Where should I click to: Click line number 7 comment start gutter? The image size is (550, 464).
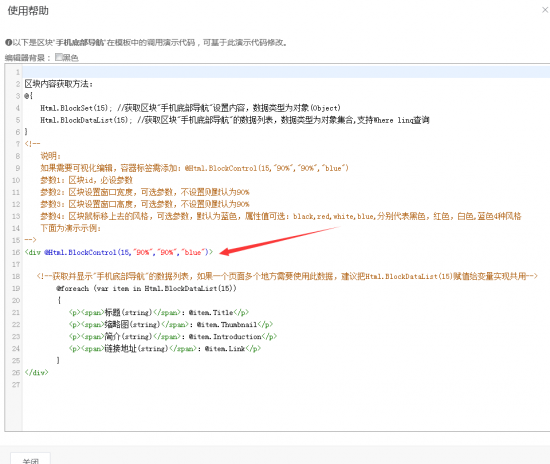(18, 144)
